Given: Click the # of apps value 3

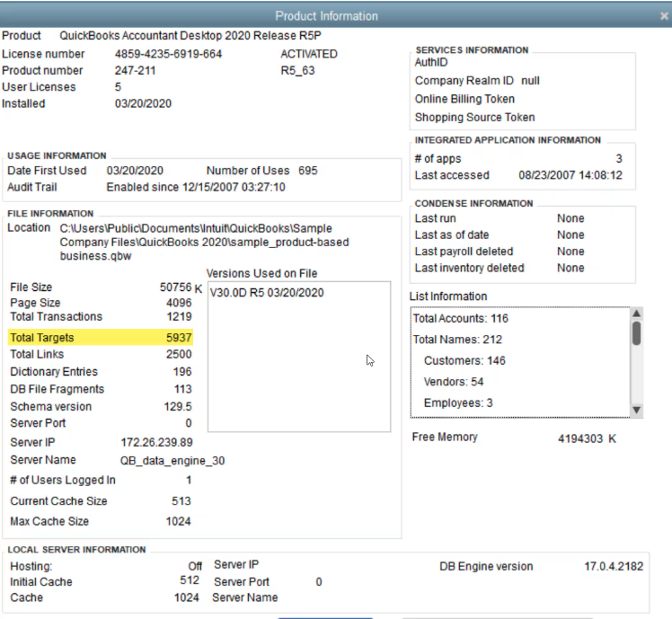Looking at the screenshot, I should point(619,159).
